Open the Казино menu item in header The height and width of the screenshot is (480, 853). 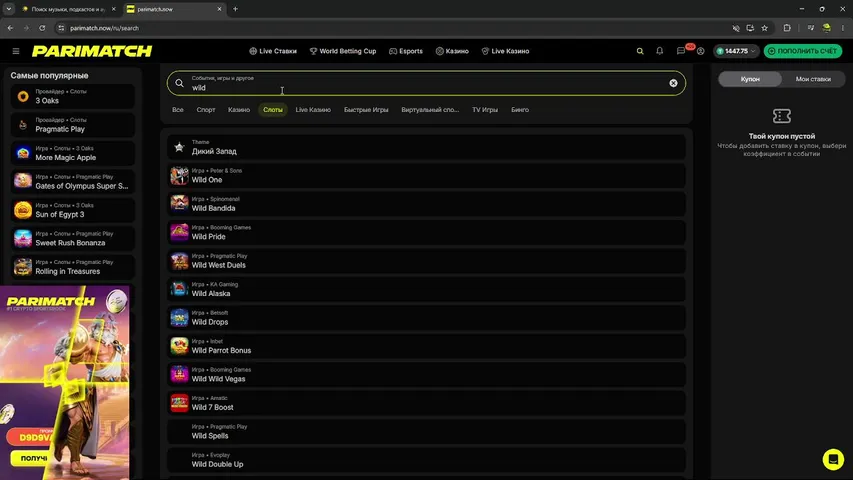click(452, 51)
